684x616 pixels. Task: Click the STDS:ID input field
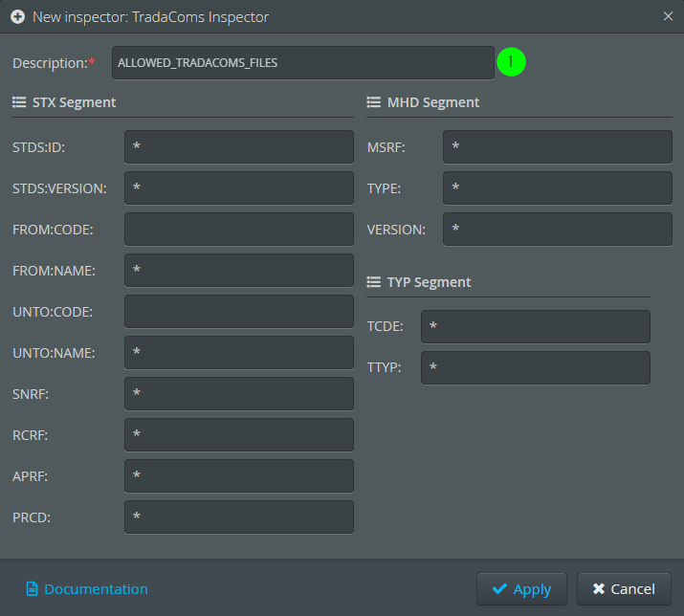(x=238, y=147)
